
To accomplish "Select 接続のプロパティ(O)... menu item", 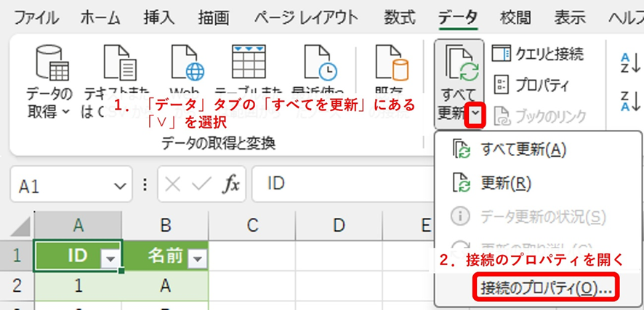I will tap(545, 288).
